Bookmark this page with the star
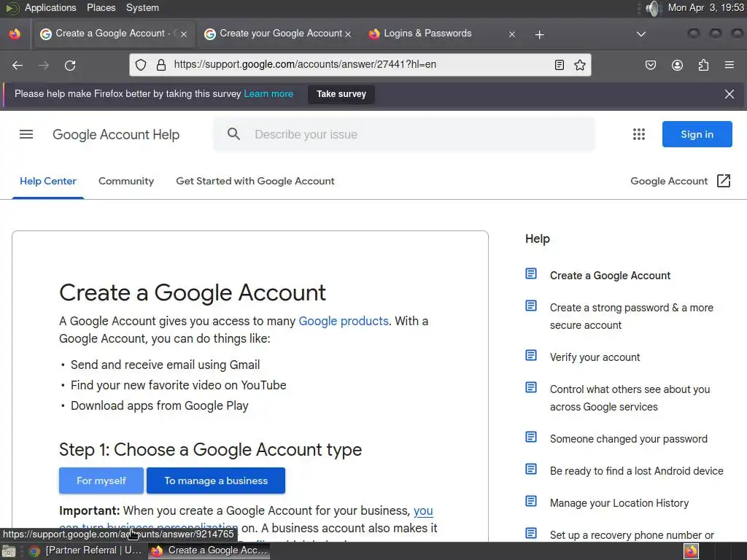Image resolution: width=747 pixels, height=560 pixels. (580, 65)
